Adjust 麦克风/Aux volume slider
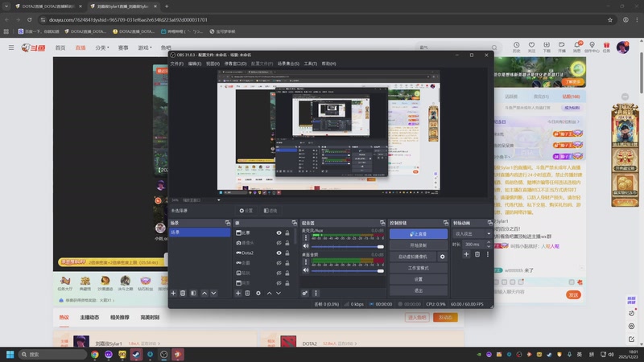Screen dimensions: 644x362 coord(348,247)
